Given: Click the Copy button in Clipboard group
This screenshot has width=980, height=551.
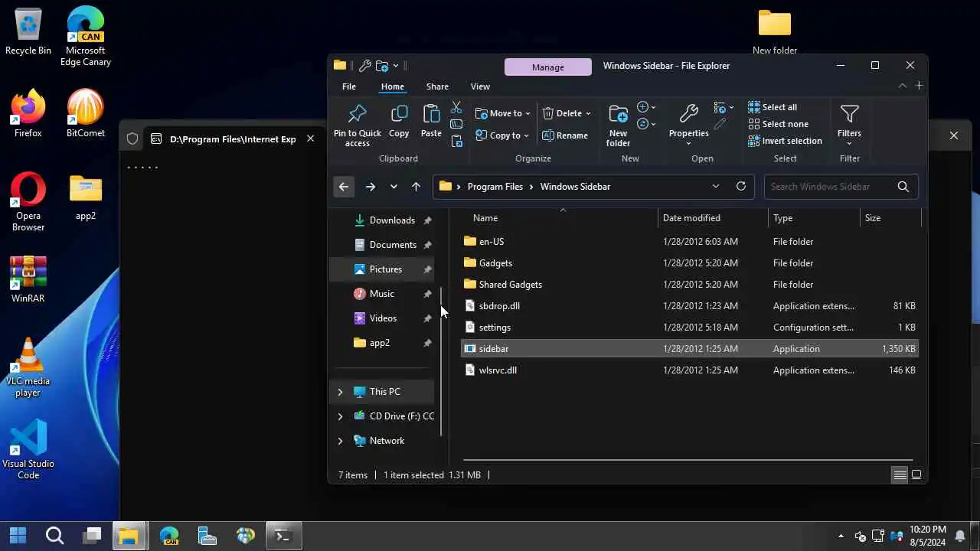Looking at the screenshot, I should coord(399,122).
